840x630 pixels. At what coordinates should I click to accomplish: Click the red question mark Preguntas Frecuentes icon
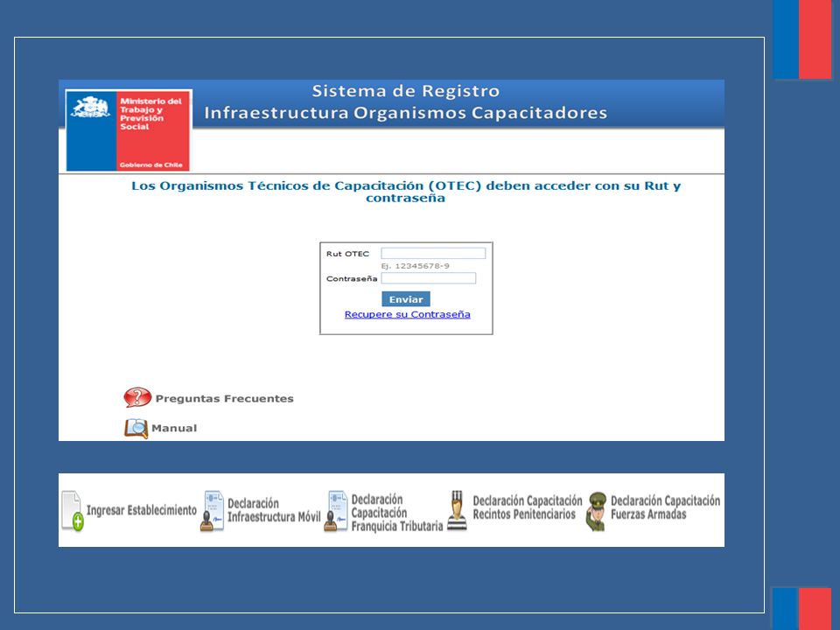[x=137, y=397]
